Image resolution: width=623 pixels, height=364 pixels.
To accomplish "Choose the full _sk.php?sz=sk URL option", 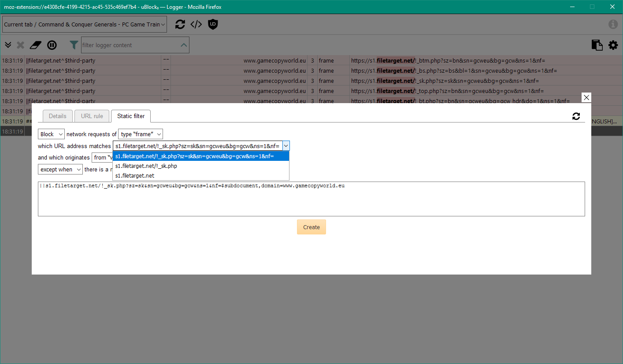I will point(201,156).
